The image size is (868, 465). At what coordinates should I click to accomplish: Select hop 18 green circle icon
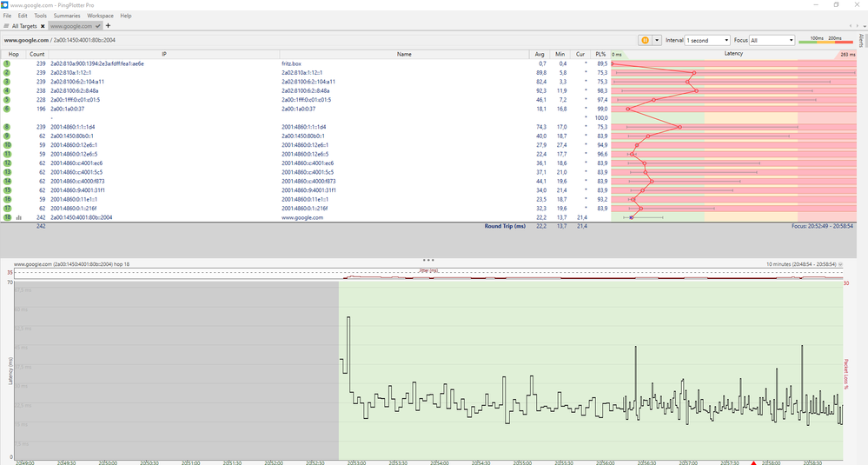[7, 217]
